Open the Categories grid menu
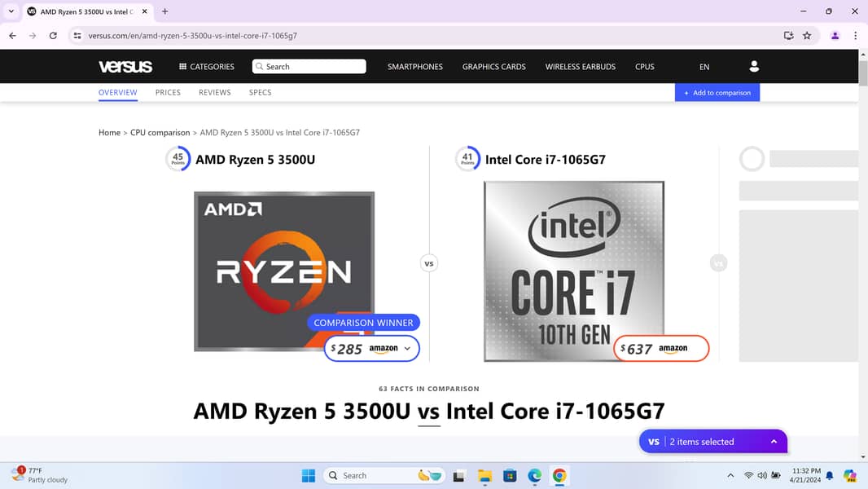The height and width of the screenshot is (489, 868). [x=207, y=67]
